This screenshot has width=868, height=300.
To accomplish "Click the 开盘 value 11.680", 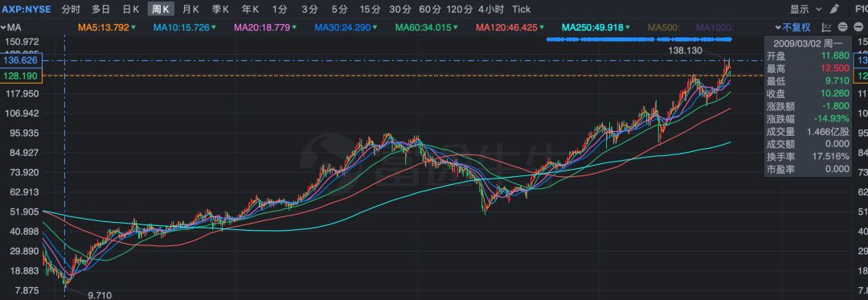I will (836, 55).
